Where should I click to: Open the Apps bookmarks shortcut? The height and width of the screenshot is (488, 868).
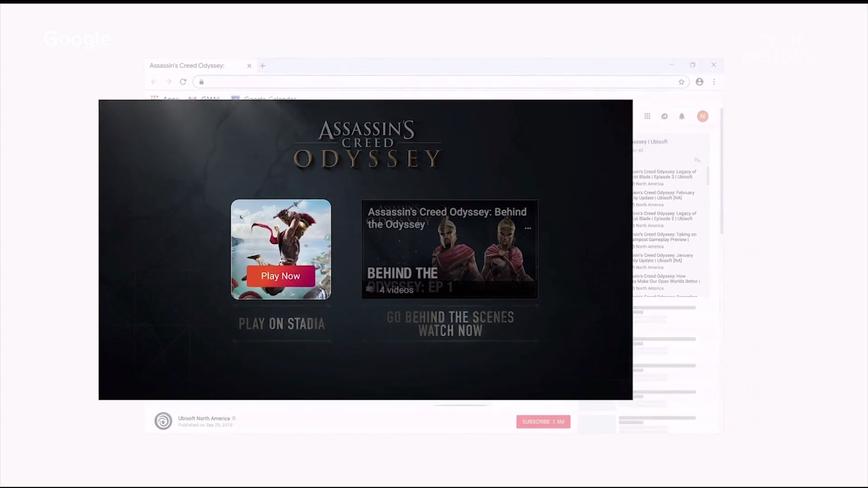click(x=165, y=98)
